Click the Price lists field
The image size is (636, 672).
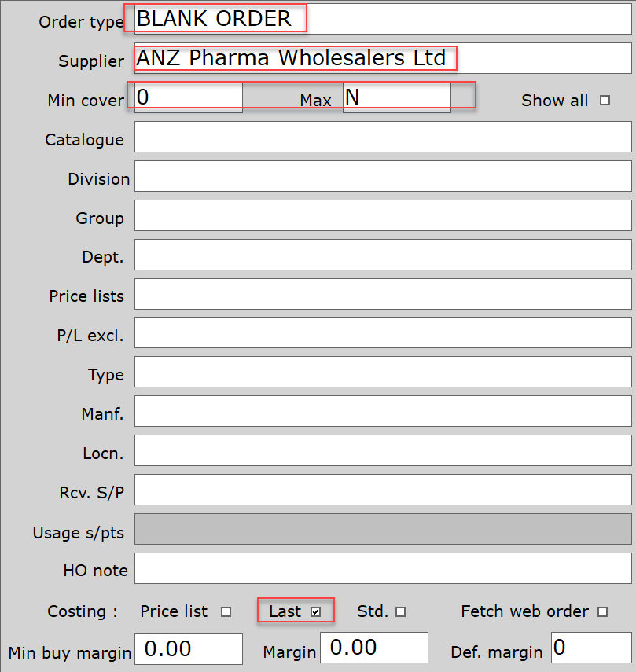[x=383, y=294]
